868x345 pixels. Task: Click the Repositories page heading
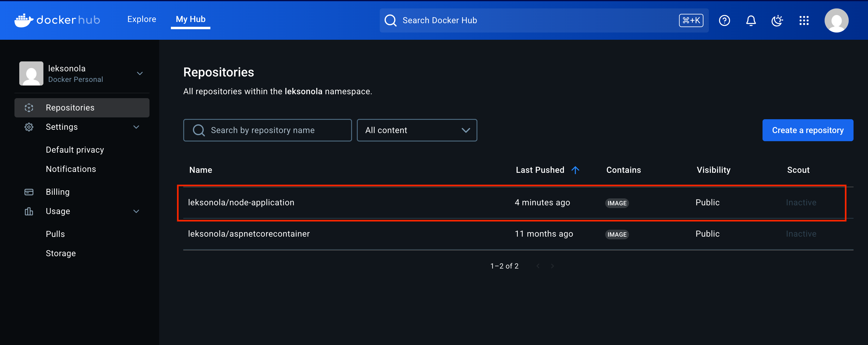[218, 72]
